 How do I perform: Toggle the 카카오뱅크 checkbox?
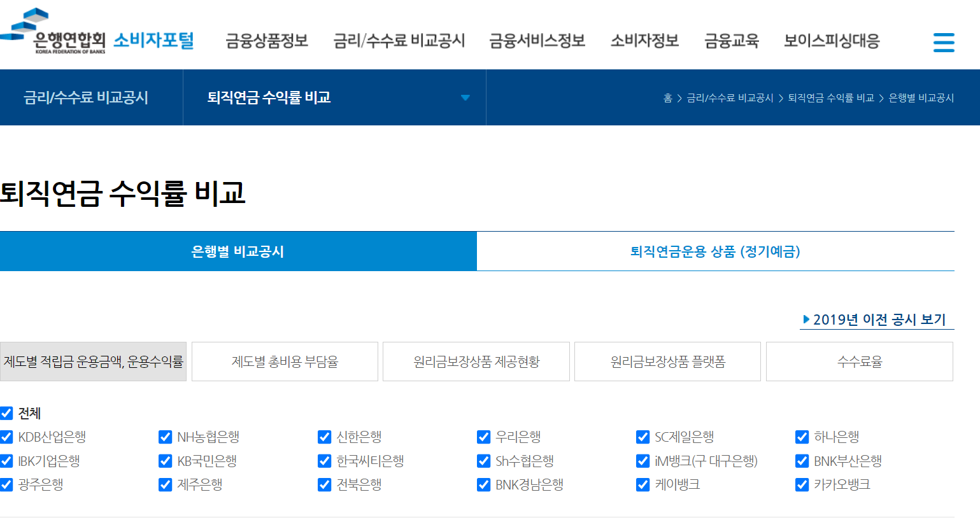coord(801,484)
